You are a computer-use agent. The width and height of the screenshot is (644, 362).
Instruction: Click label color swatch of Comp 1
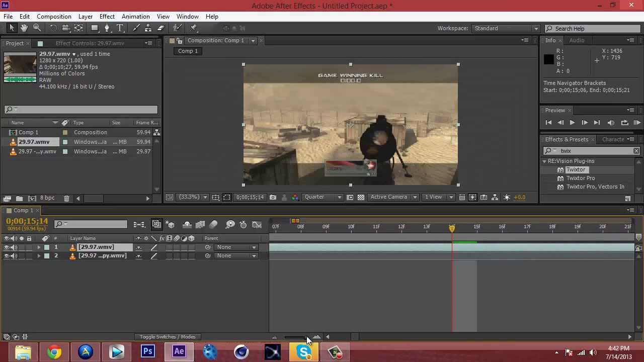click(65, 132)
